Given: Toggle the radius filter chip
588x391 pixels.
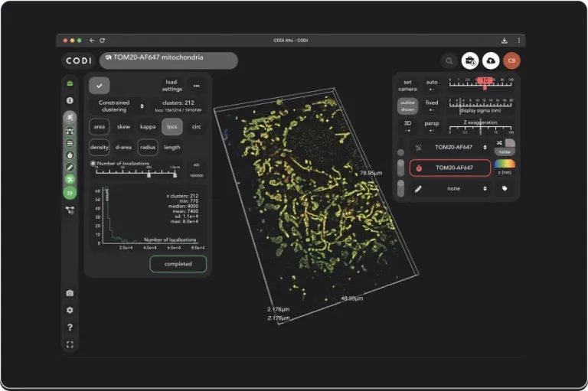Looking at the screenshot, I should [148, 148].
